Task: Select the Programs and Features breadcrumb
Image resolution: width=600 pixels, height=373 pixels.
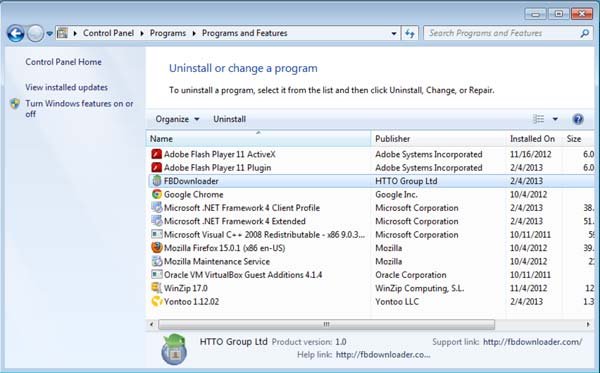Action: tap(245, 33)
